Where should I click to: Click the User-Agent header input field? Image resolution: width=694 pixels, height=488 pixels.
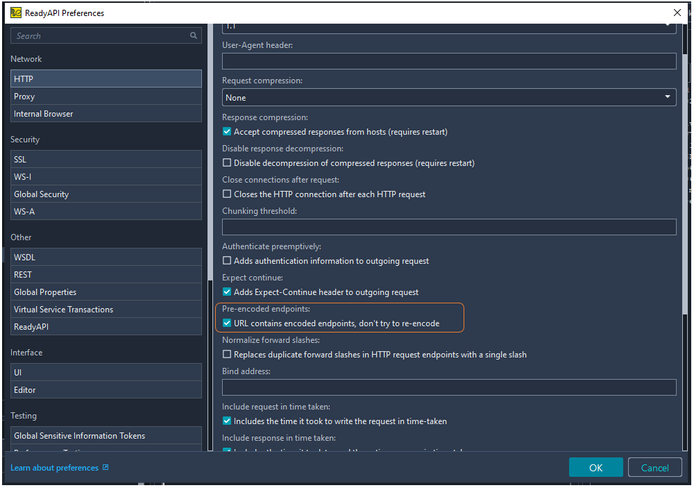click(x=448, y=62)
